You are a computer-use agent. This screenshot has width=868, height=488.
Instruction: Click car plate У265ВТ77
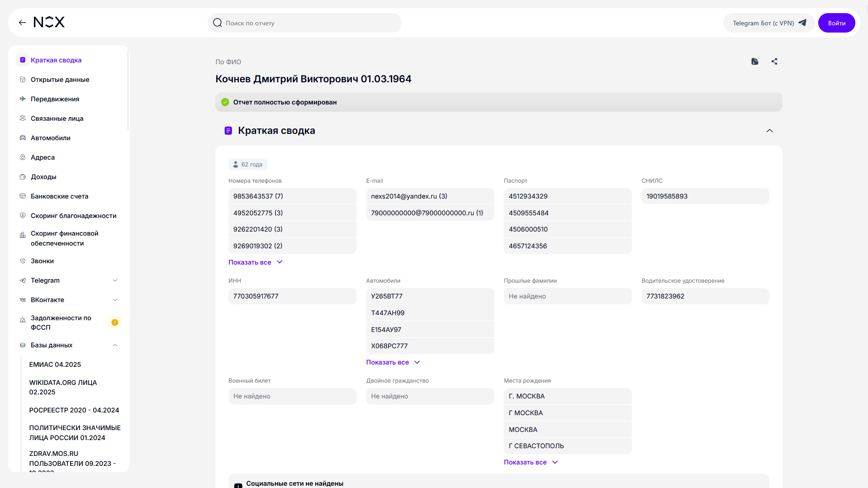(430, 296)
